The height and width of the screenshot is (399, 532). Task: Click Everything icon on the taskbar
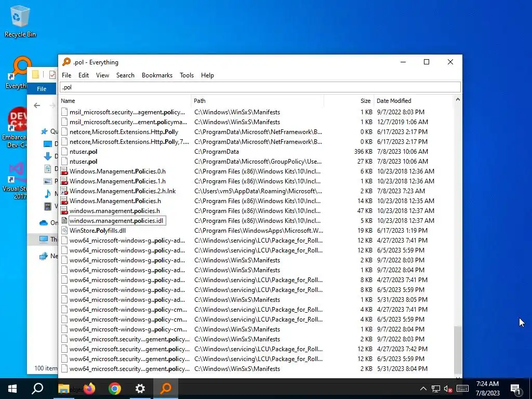[x=166, y=389]
